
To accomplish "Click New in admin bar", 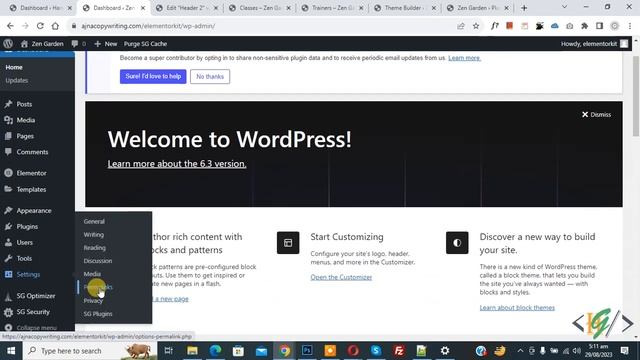I will pos(106,44).
